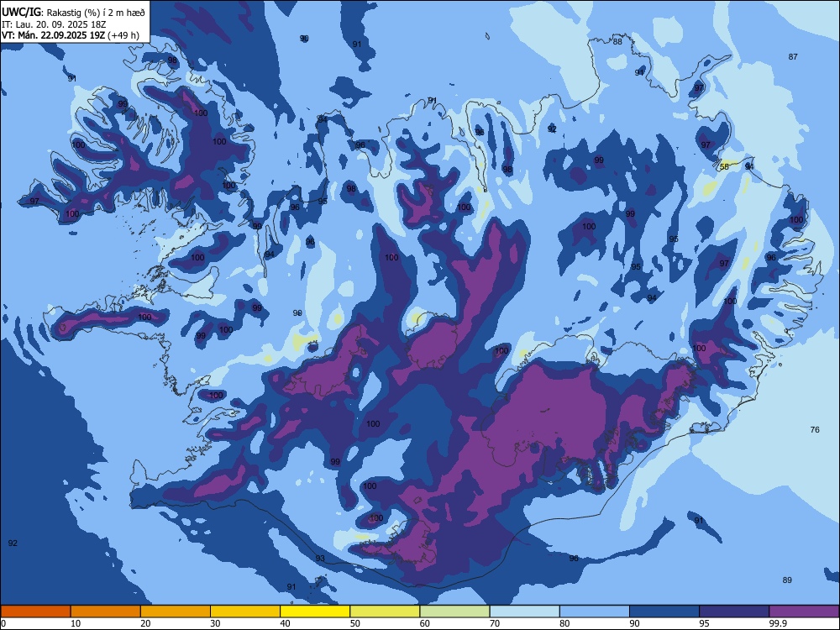The height and width of the screenshot is (630, 840).
Task: Select the 'IT: Lau. 20. 09. 2025 18Z' line
Action: tap(54, 24)
